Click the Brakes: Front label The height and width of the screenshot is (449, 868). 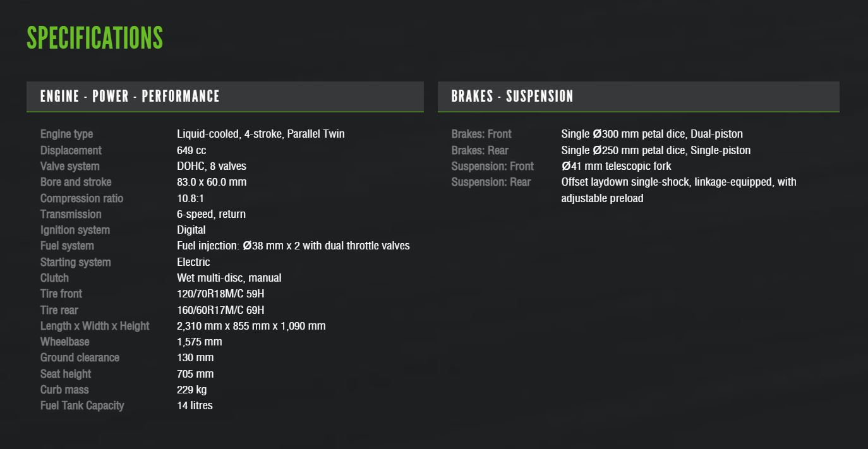[481, 134]
